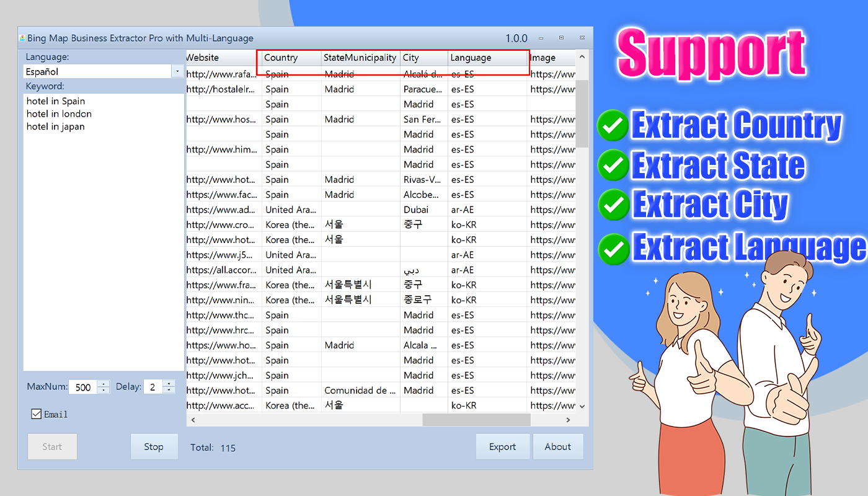This screenshot has height=496, width=868.
Task: Select the "http://www.him..." website cell
Action: (224, 149)
